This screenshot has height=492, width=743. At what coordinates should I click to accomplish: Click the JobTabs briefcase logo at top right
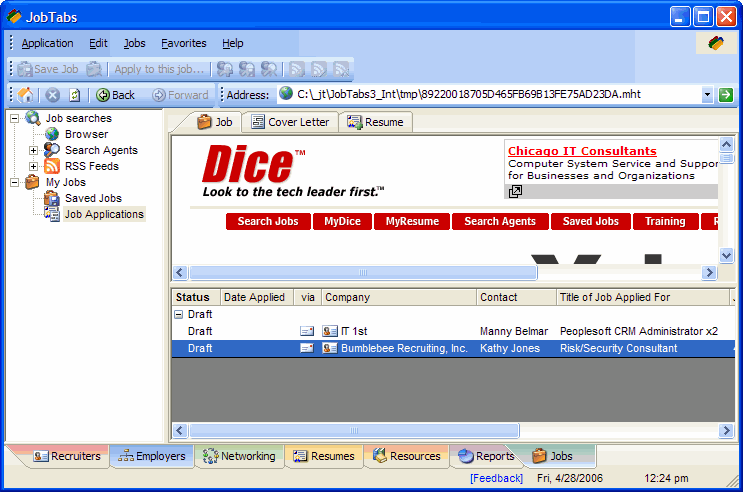716,44
